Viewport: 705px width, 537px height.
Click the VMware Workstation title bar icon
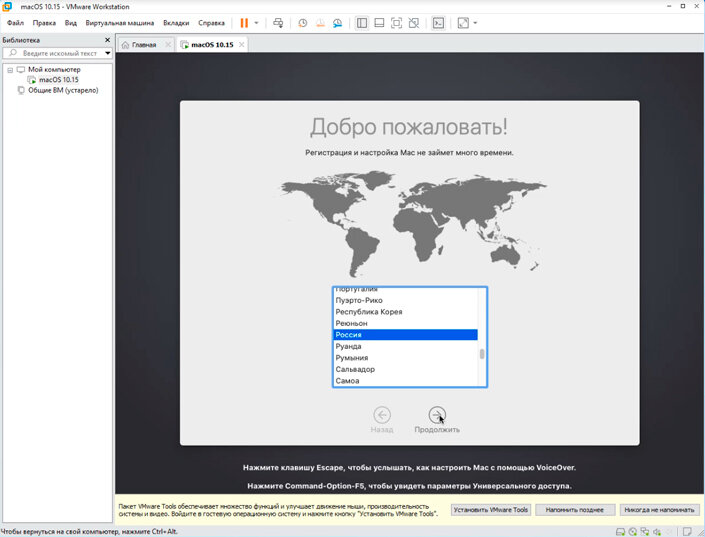pyautogui.click(x=7, y=6)
